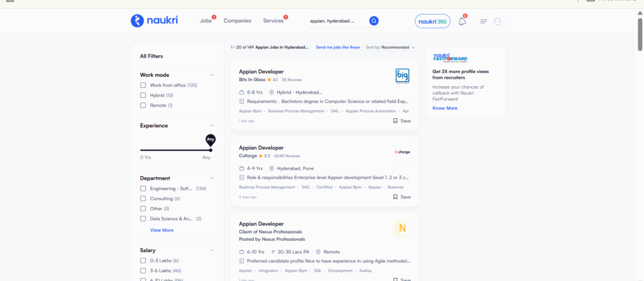The image size is (644, 281).
Task: Click the Coforge rating star
Action: [x=260, y=156]
